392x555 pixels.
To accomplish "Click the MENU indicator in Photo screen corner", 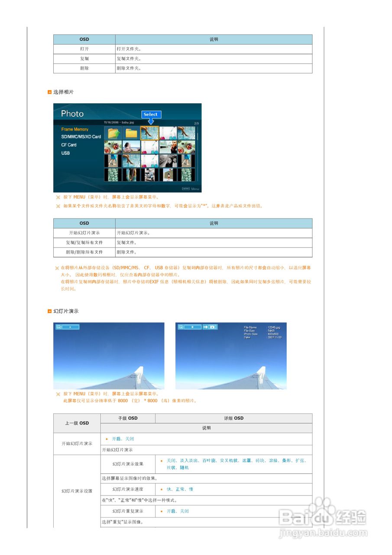I will (186, 188).
